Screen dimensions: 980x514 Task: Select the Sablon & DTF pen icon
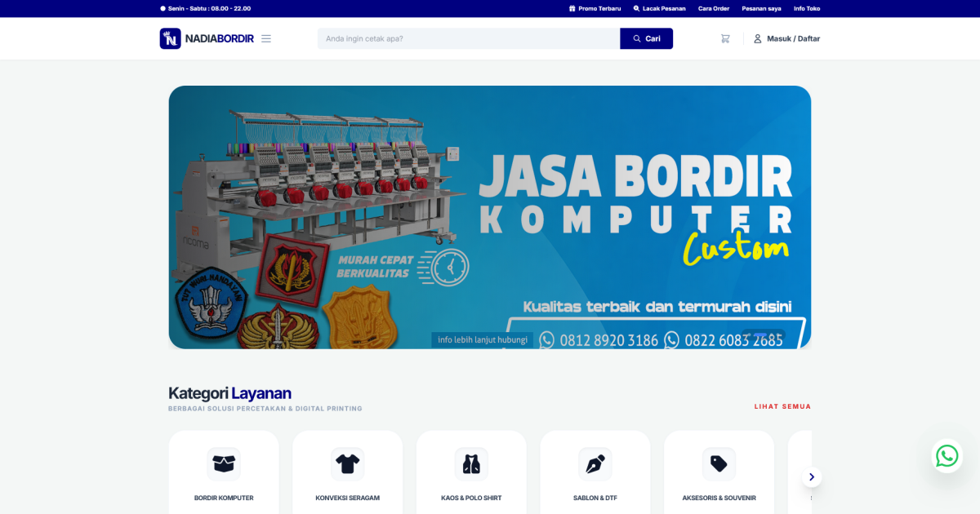tap(595, 463)
